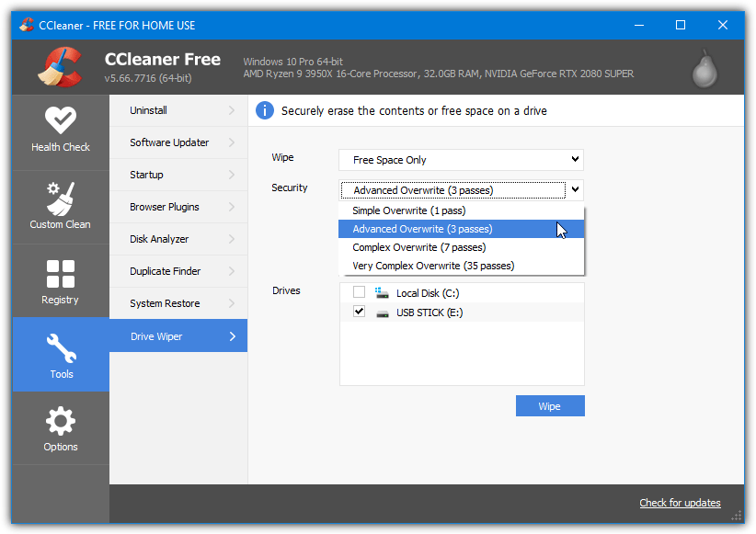Select the Local Disk (C:) row text

pos(428,293)
